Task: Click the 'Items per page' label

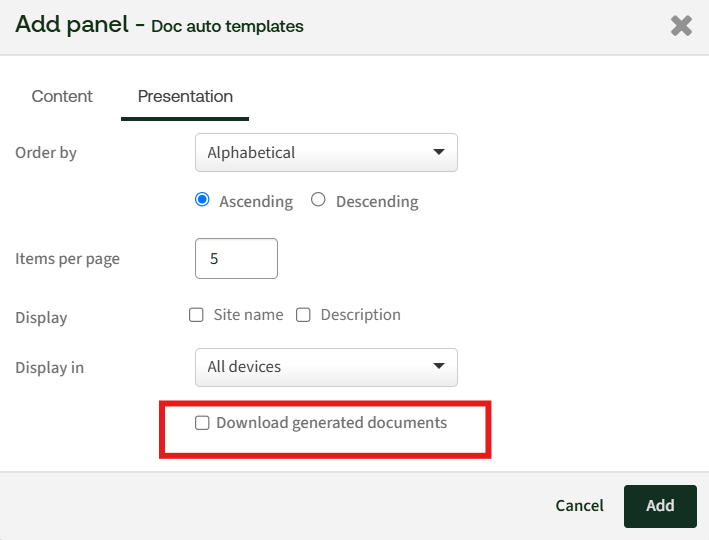Action: click(67, 259)
